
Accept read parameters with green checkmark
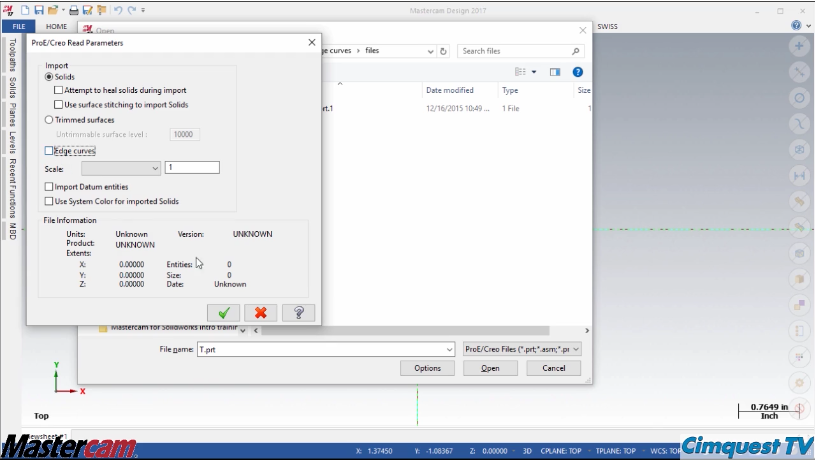coord(224,312)
